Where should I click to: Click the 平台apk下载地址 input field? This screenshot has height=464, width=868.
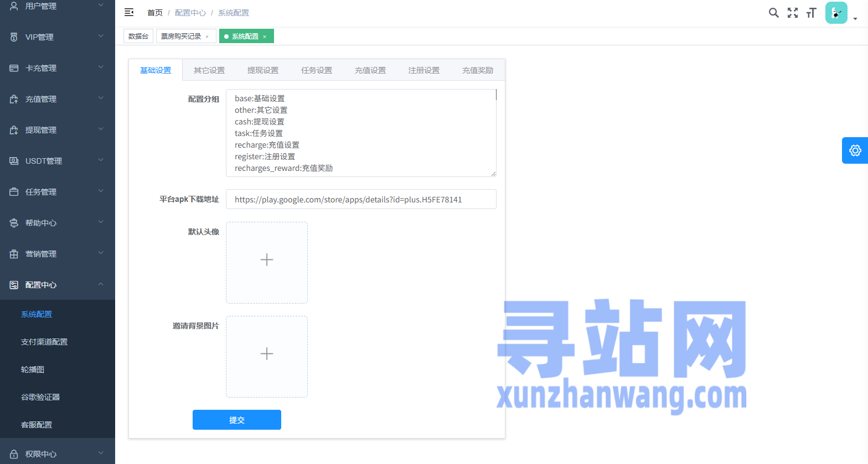361,200
